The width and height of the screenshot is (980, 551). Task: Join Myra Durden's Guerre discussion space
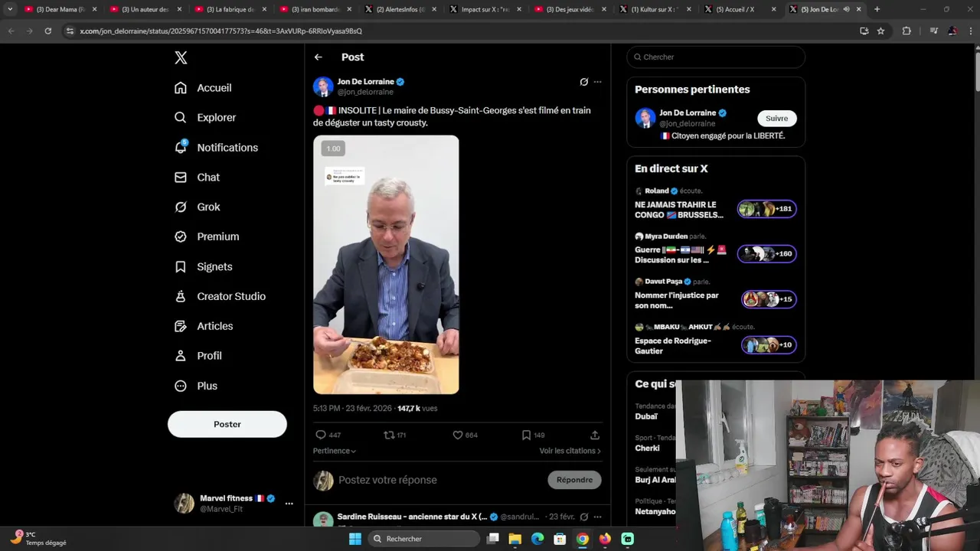(715, 249)
